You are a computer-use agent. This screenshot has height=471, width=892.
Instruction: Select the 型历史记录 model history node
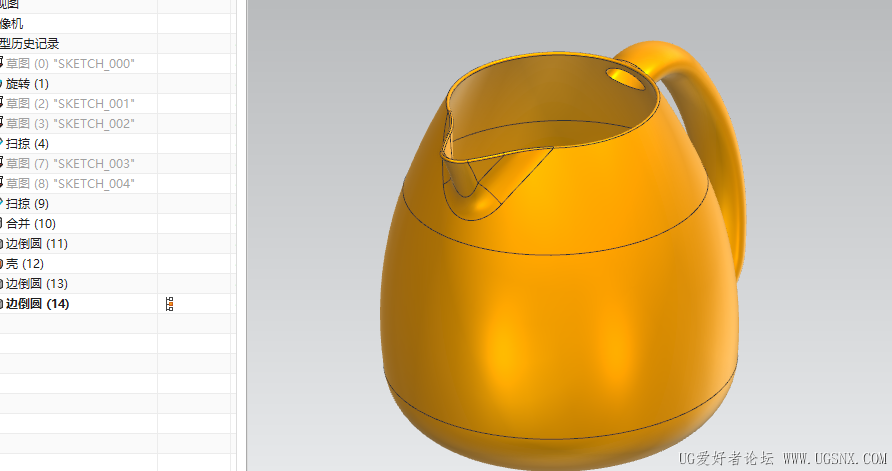pyautogui.click(x=30, y=44)
